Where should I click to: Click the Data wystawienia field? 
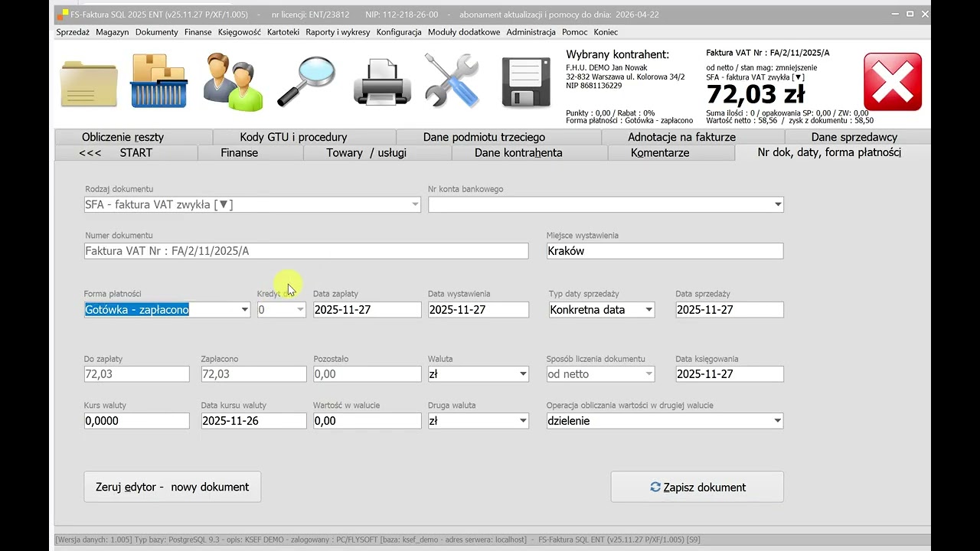[478, 310]
